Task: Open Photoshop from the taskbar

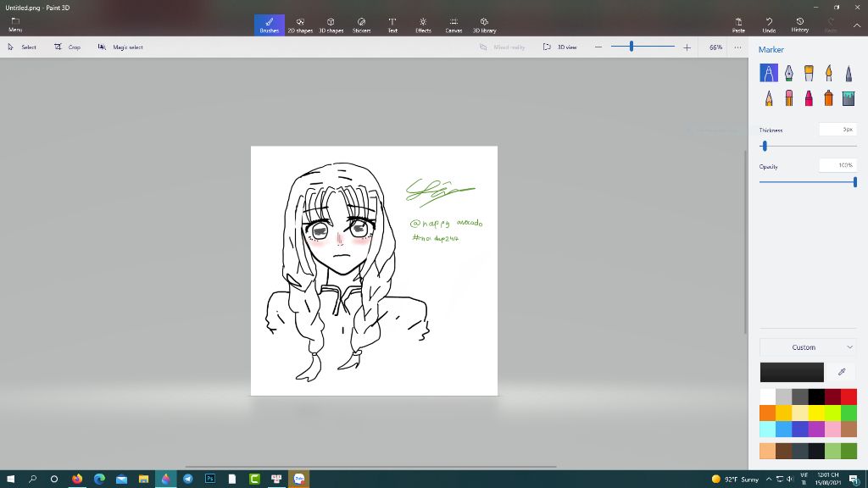Action: [210, 479]
